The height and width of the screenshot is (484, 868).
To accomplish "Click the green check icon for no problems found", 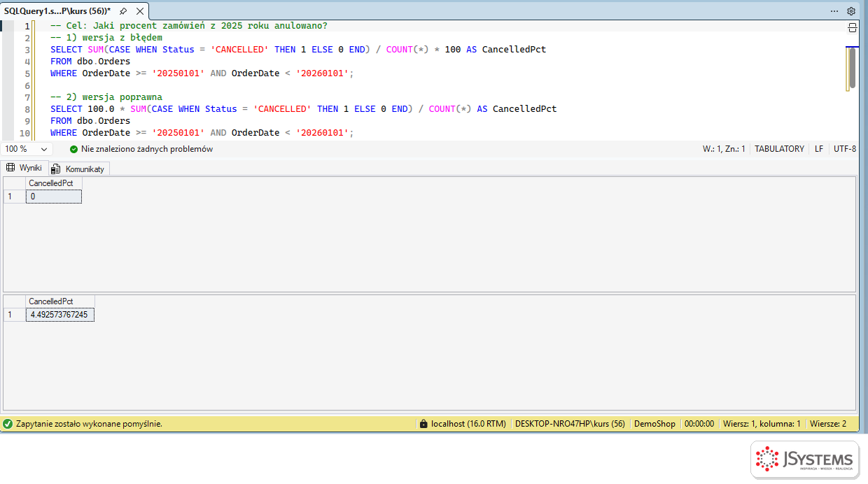I will [74, 149].
